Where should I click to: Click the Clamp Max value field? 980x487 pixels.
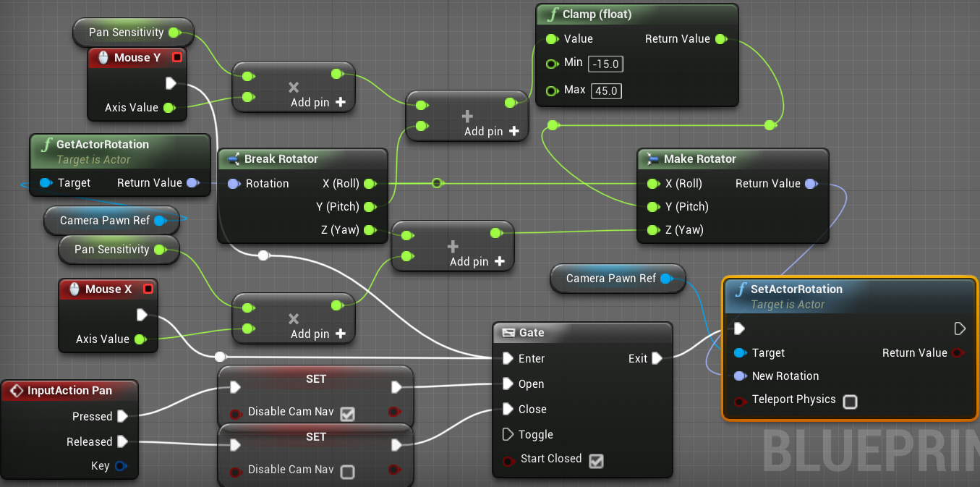pos(606,90)
